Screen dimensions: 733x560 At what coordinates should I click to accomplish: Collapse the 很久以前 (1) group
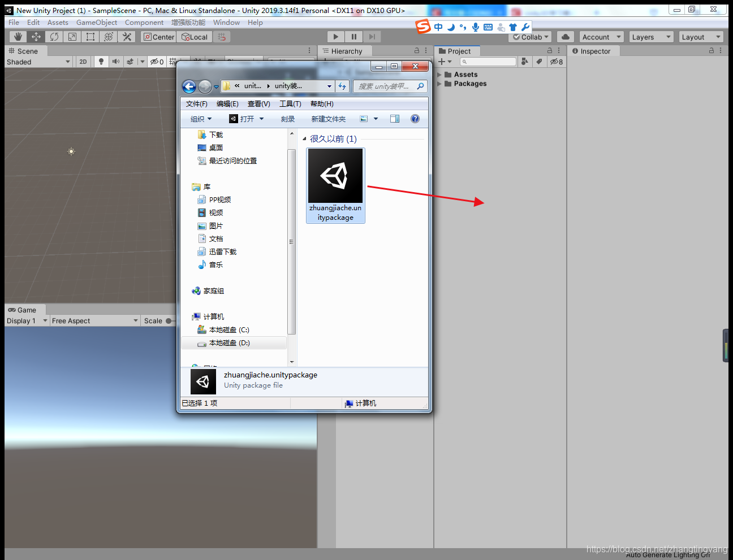tap(304, 138)
